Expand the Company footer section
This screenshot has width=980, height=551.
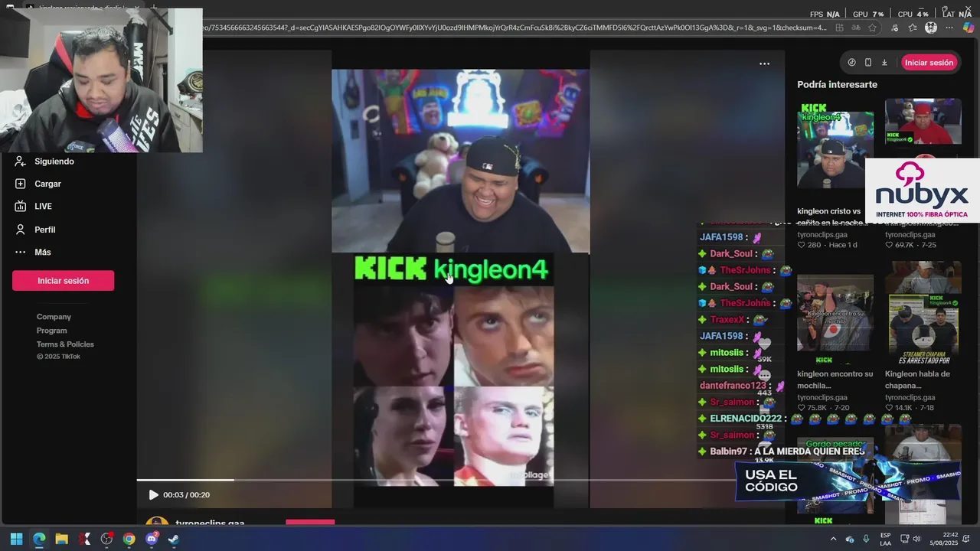(x=54, y=317)
